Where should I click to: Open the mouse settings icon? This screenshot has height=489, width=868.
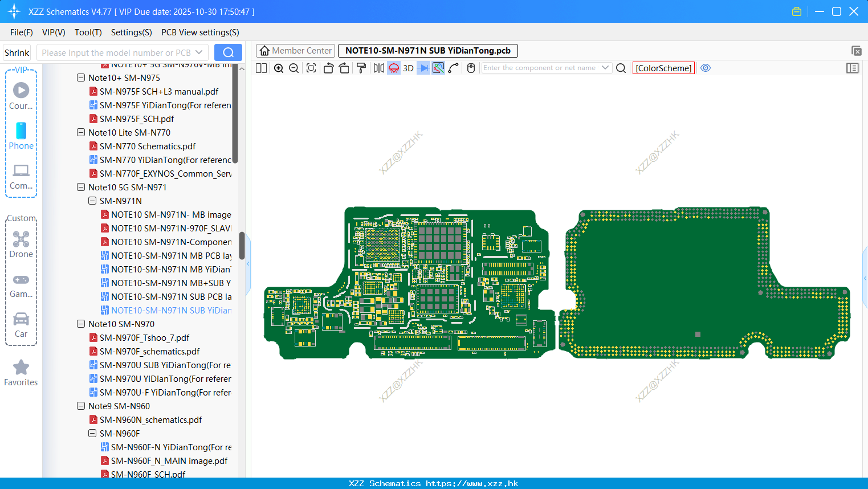click(471, 68)
